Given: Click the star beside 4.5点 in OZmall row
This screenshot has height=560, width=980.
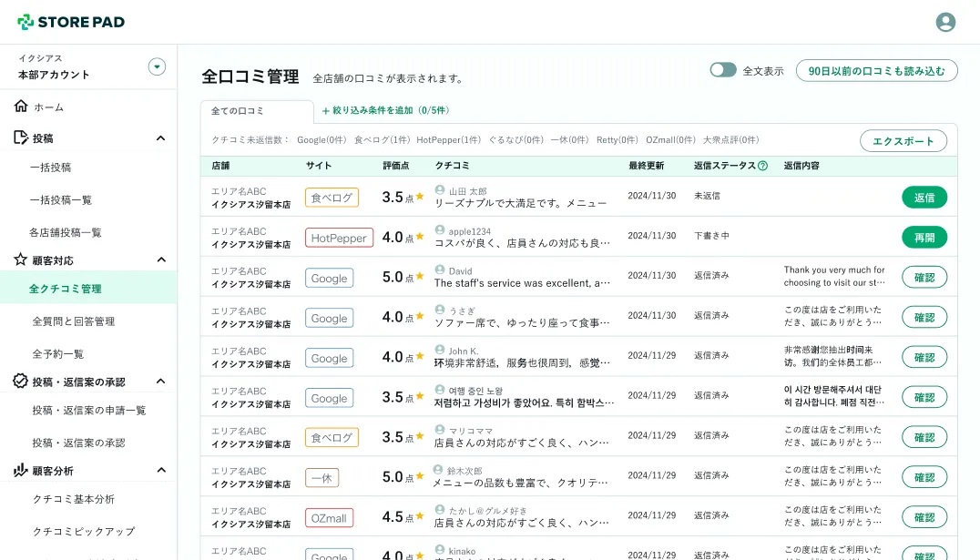Looking at the screenshot, I should [420, 516].
